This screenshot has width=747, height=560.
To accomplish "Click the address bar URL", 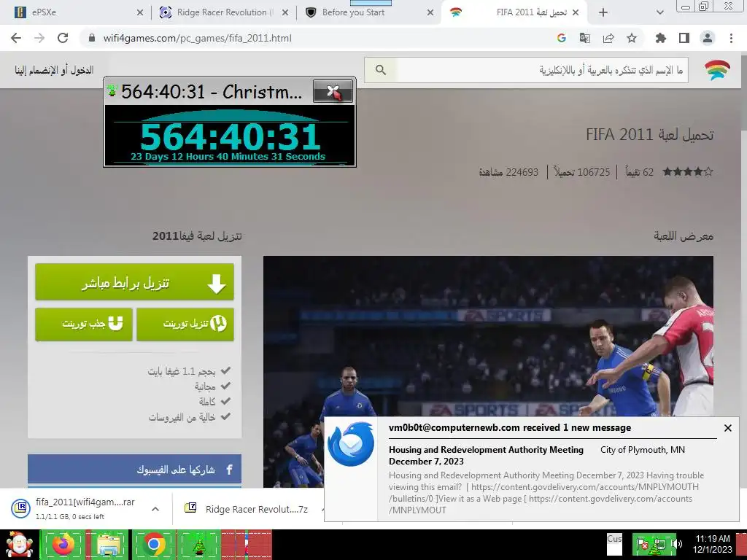I will coord(197,38).
